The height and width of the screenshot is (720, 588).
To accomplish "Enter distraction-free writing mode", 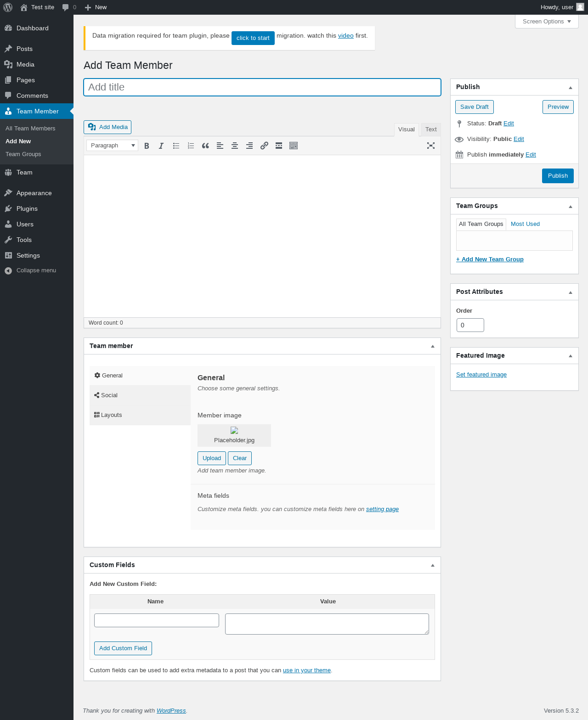I will coord(431,146).
